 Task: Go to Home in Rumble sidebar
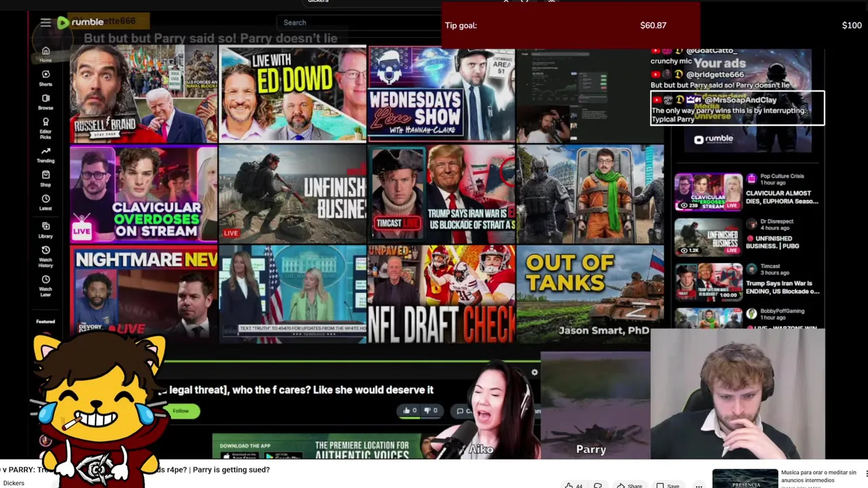(x=45, y=54)
